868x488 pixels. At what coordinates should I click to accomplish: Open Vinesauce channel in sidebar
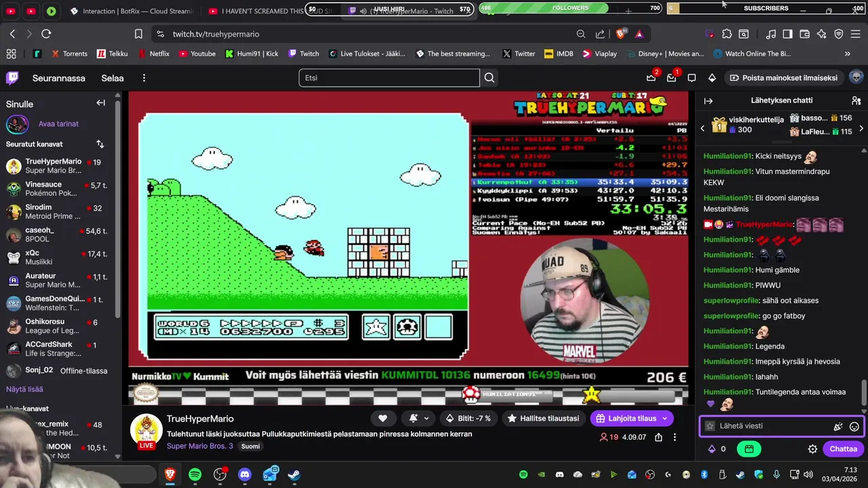(60, 188)
